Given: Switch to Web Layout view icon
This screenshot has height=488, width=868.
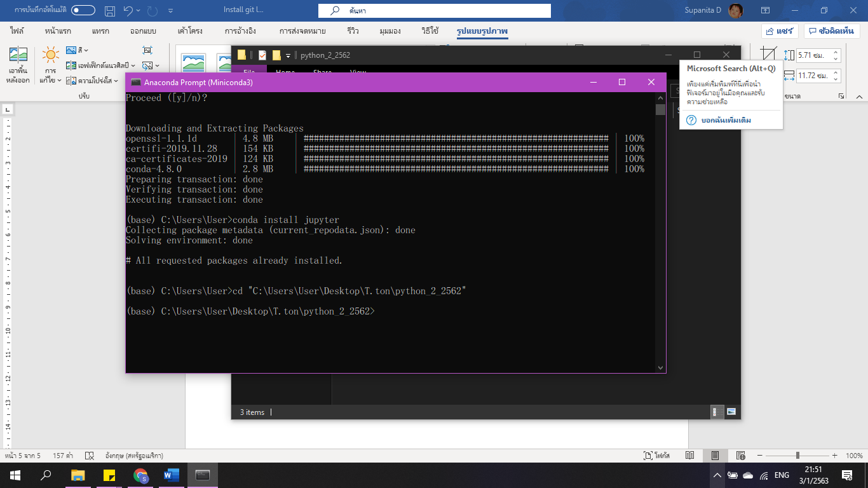Looking at the screenshot, I should click(x=741, y=456).
